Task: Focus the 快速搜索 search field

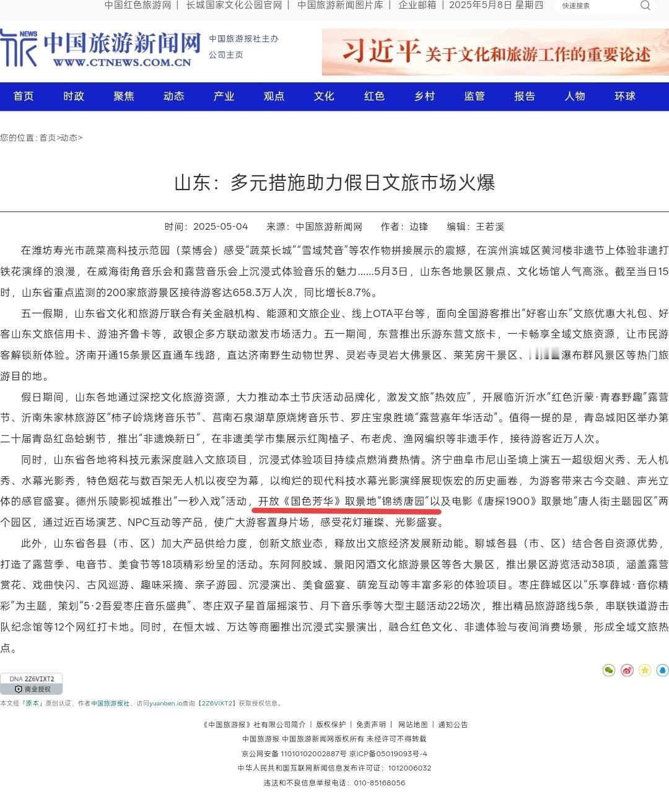Action: [x=598, y=6]
